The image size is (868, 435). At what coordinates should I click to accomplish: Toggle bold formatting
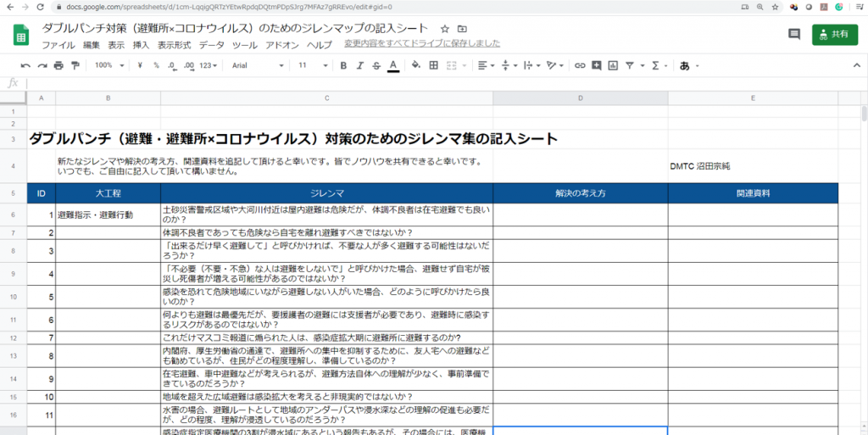coord(344,65)
